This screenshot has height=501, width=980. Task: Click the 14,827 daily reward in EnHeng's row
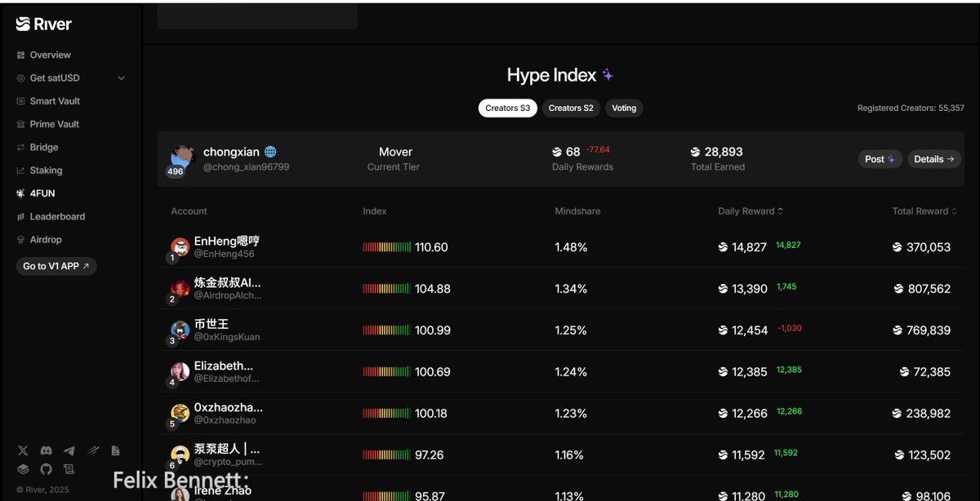click(749, 247)
